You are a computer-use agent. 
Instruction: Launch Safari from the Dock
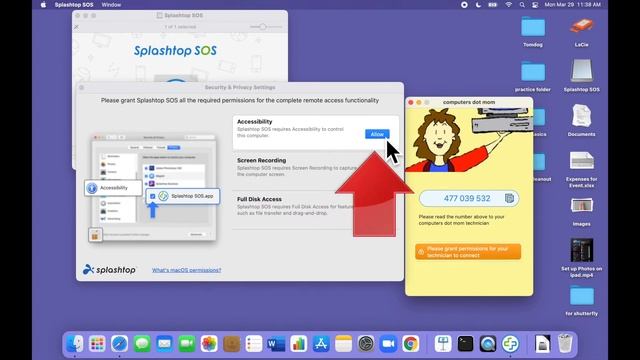point(120,344)
